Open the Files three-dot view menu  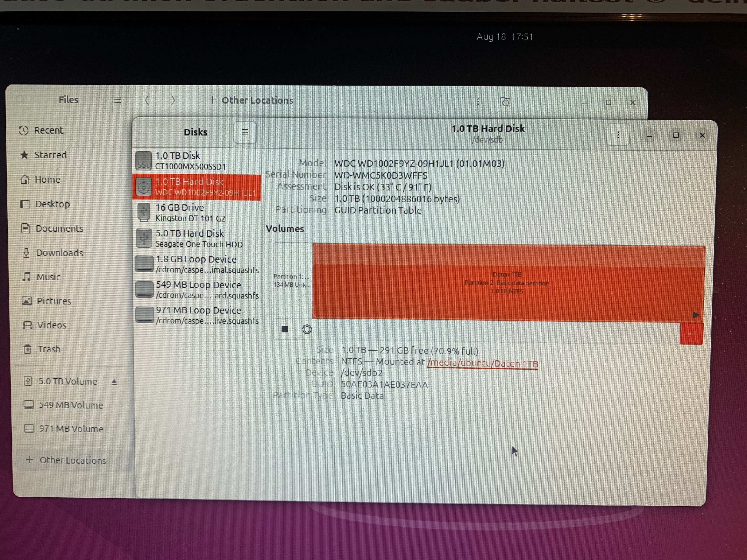(478, 102)
